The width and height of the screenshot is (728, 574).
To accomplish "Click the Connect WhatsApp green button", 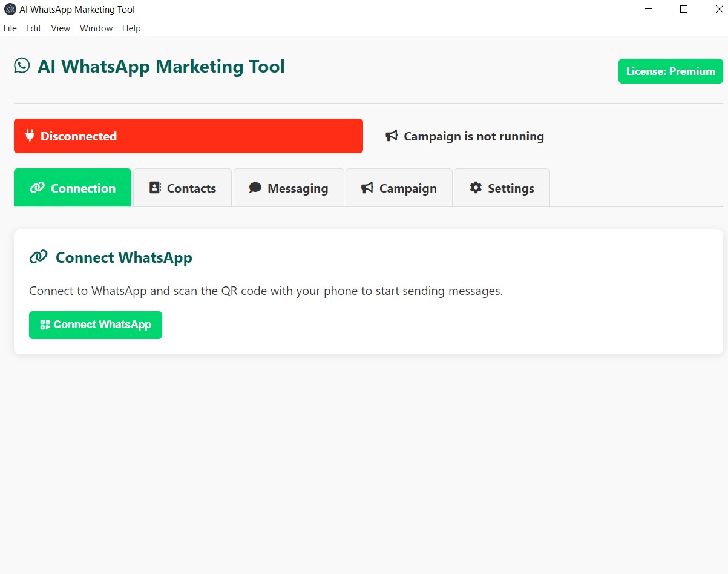I will [x=96, y=325].
